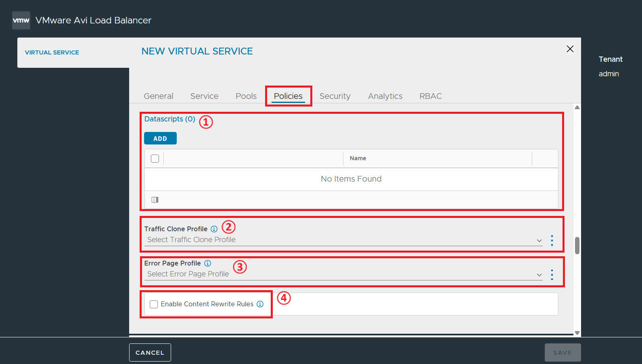Image resolution: width=642 pixels, height=364 pixels.
Task: Open Error Page Profile more-options menu
Action: [552, 275]
